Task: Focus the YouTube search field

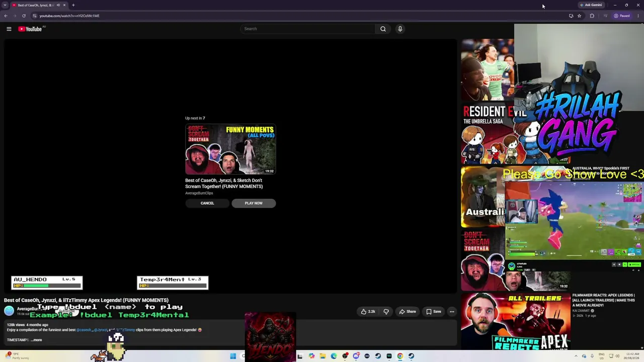Action: click(308, 29)
